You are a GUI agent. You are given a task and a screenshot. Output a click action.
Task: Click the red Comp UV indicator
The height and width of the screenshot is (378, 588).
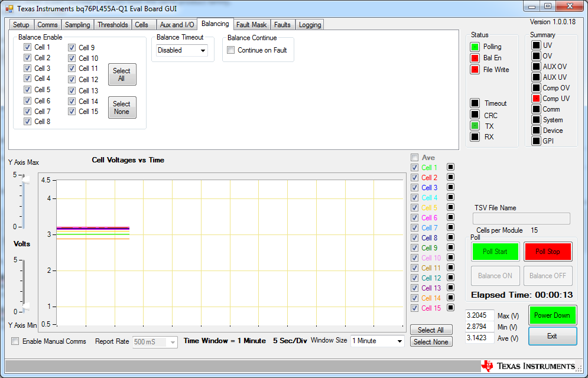coord(536,99)
